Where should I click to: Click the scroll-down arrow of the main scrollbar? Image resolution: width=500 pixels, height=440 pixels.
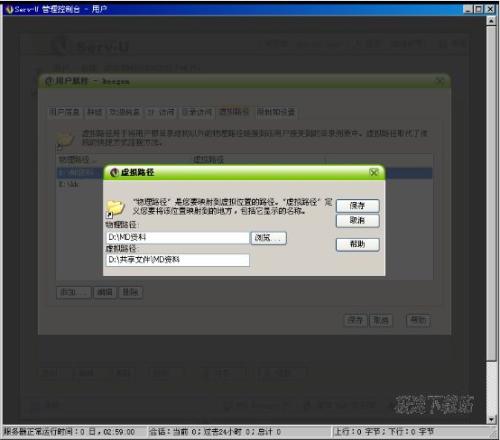tap(491, 419)
